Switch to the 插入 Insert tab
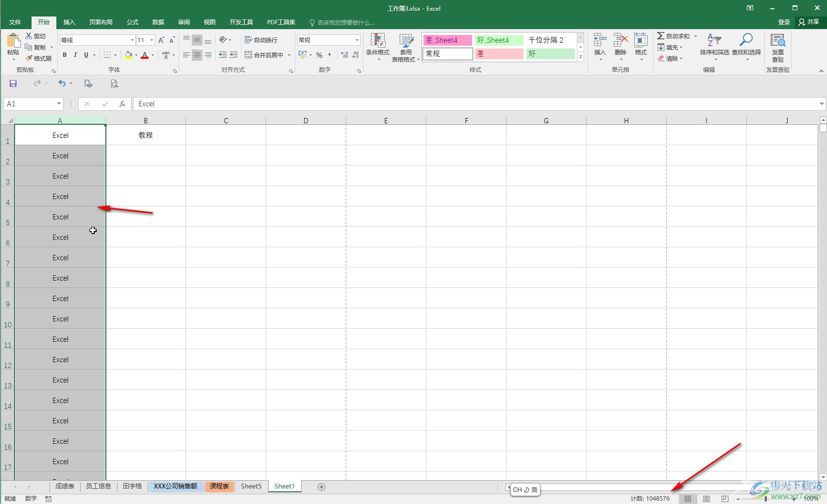 [69, 22]
